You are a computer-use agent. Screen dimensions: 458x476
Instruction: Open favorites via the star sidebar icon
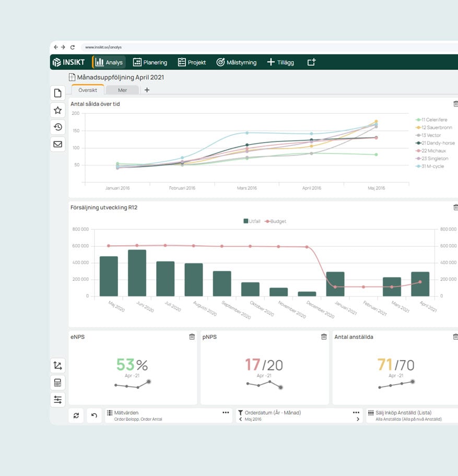pyautogui.click(x=57, y=110)
